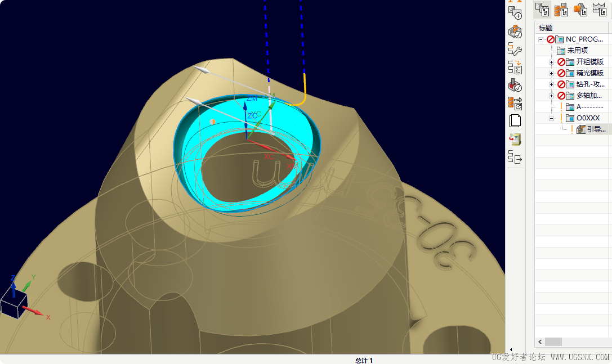Click the blank pages copy icon

click(515, 121)
